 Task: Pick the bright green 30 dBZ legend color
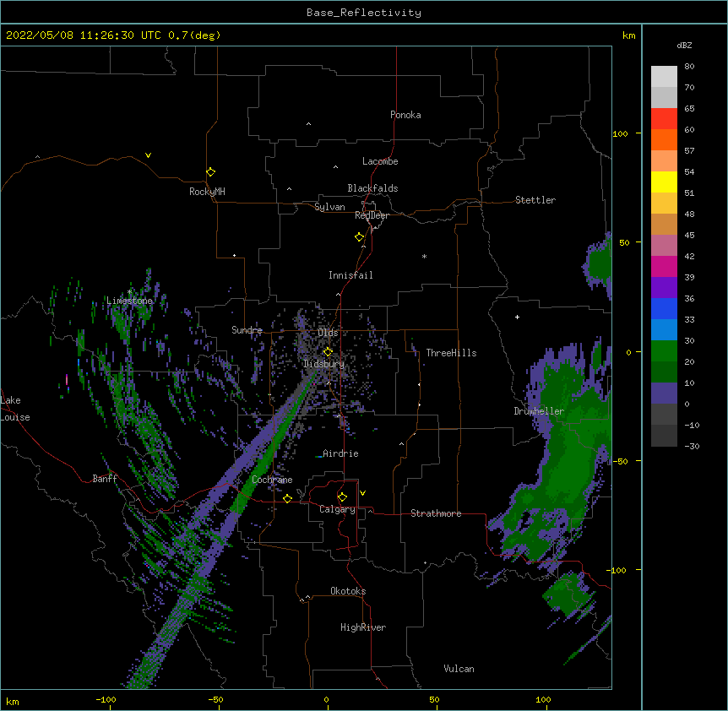point(664,351)
